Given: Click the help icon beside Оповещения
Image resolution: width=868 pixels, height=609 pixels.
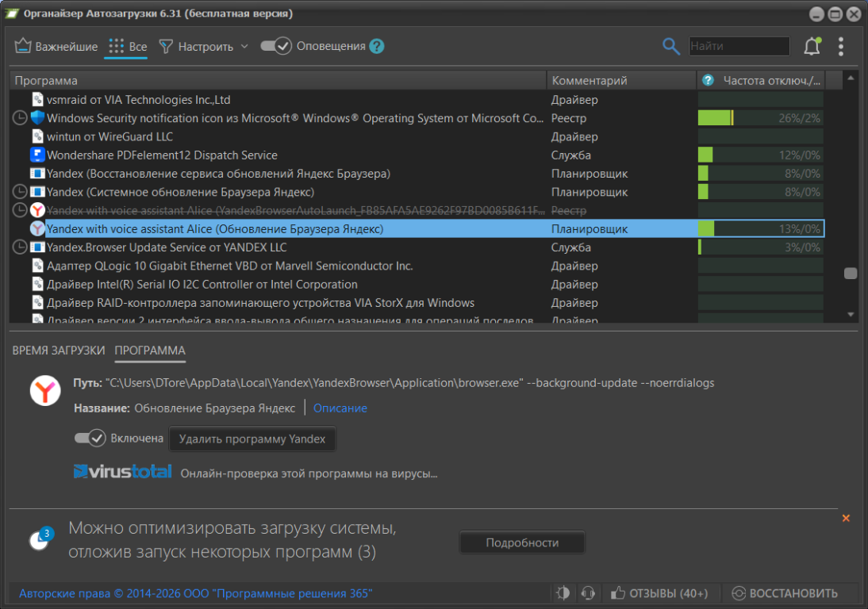Looking at the screenshot, I should click(377, 46).
